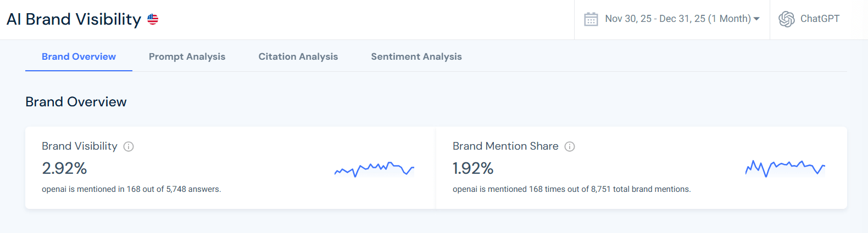Open the Prompt Analysis tab
Viewport: 868px width, 233px height.
point(187,56)
